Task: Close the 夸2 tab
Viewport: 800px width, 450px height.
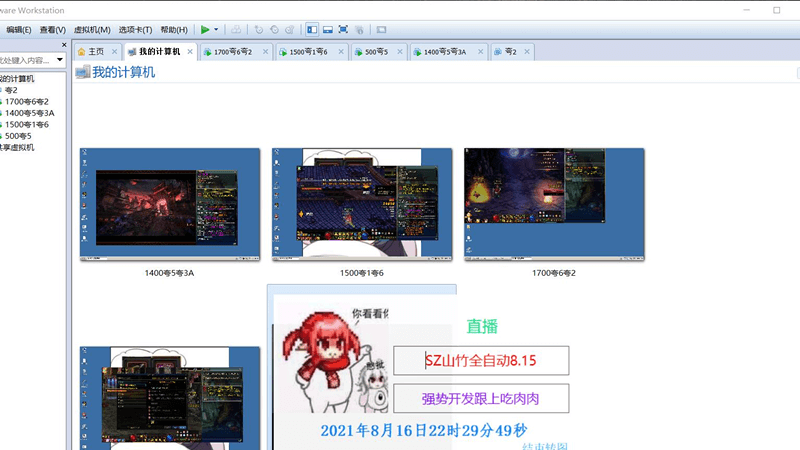Action: click(x=527, y=52)
